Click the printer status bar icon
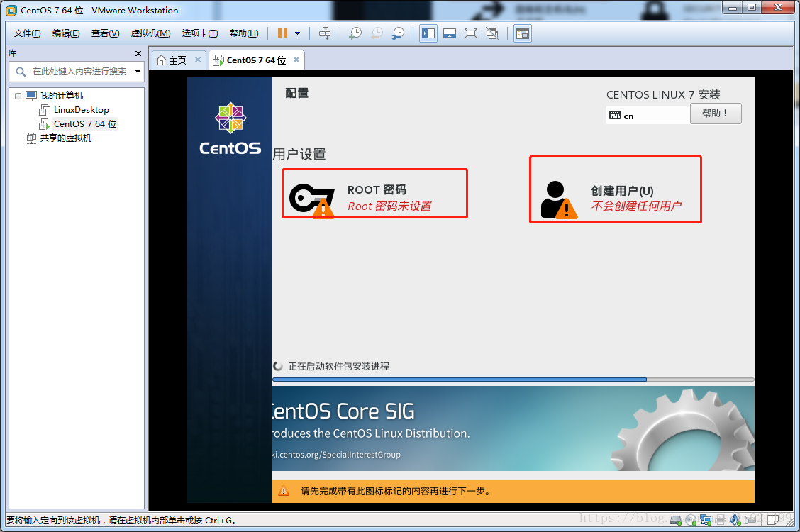800x532 pixels. click(x=721, y=520)
